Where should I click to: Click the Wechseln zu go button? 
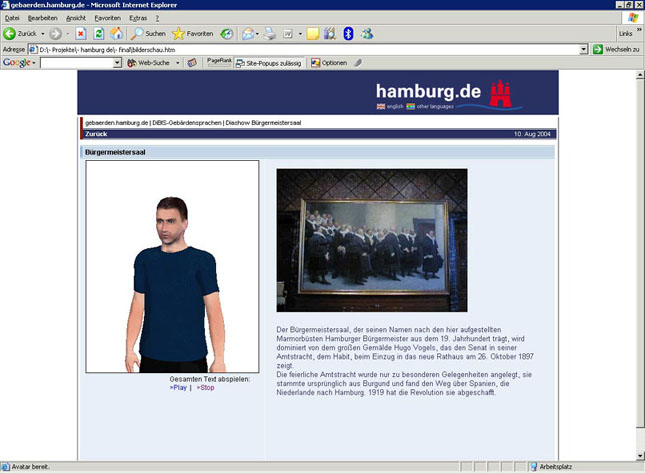[616, 49]
